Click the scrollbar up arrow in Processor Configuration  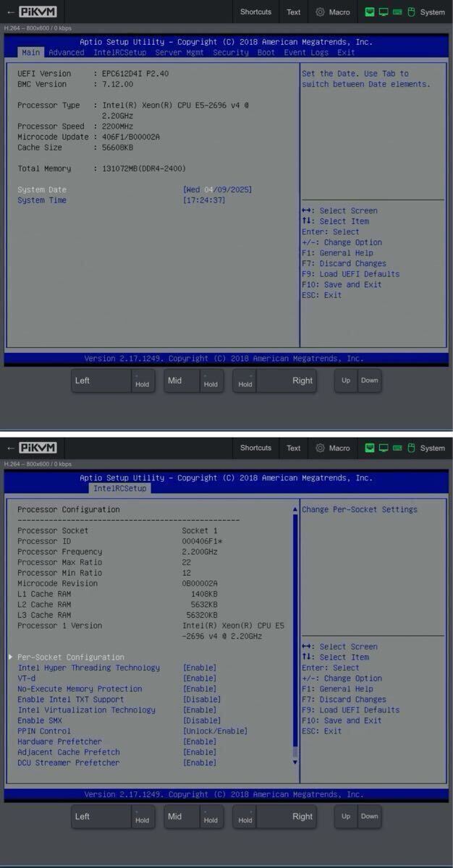click(295, 510)
